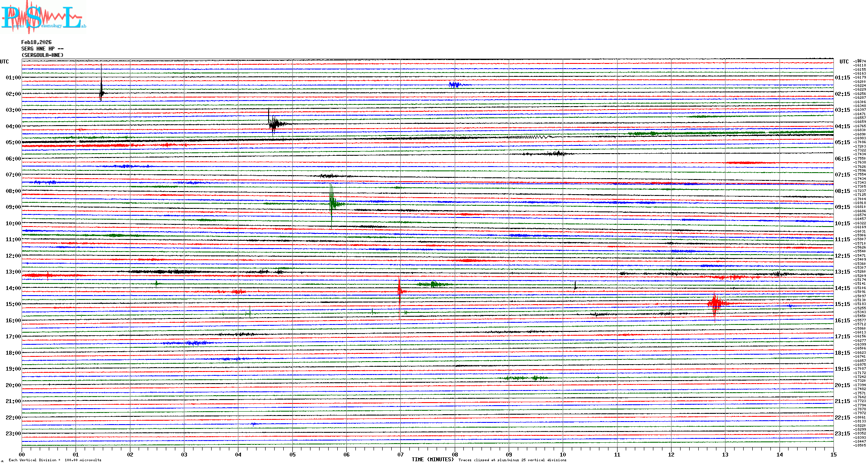Click the Traces clipped note at bottom
868x466 pixels.
point(512,460)
